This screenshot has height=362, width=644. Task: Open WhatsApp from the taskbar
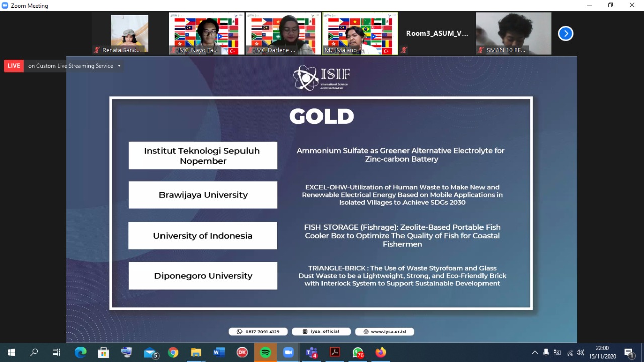[x=358, y=352]
